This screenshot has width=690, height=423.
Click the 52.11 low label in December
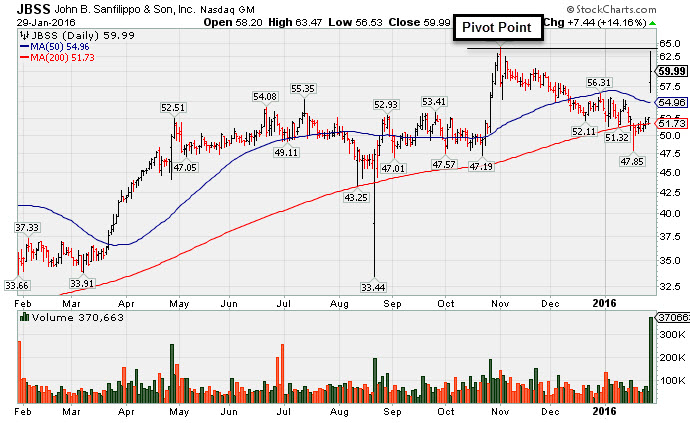(x=584, y=132)
